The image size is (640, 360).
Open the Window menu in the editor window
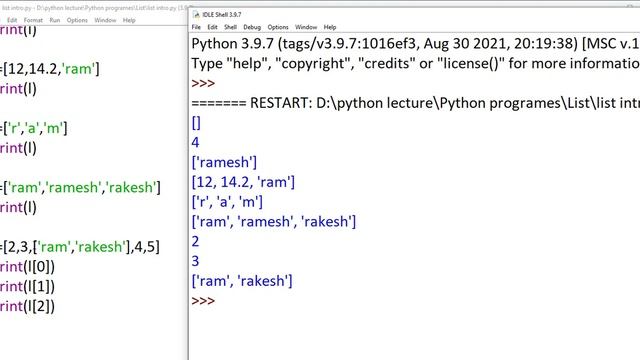click(105, 20)
